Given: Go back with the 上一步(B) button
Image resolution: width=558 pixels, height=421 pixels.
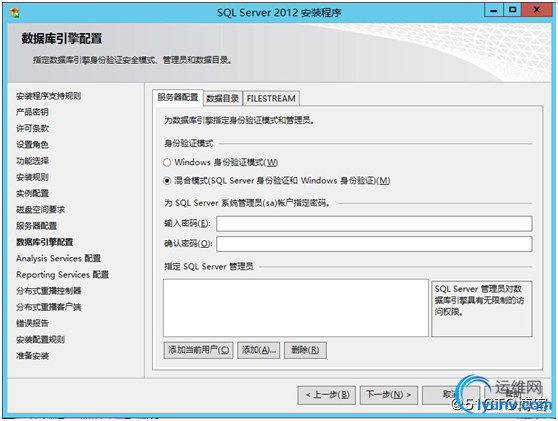Looking at the screenshot, I should tap(327, 395).
